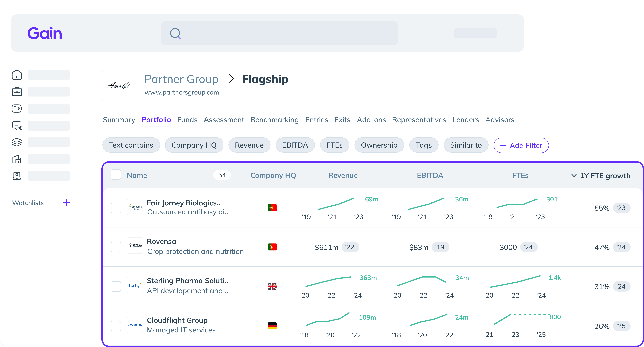The height and width of the screenshot is (347, 644).
Task: Select the Cloudflight Group row checkbox
Action: (x=116, y=326)
